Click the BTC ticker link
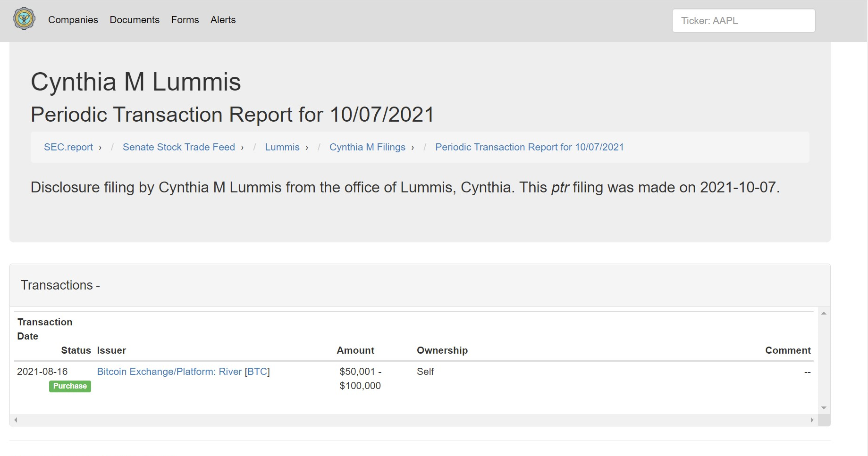The image size is (868, 456). coord(257,372)
